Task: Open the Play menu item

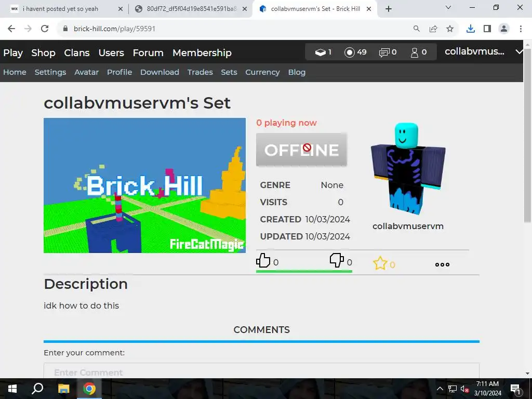Action: click(13, 53)
